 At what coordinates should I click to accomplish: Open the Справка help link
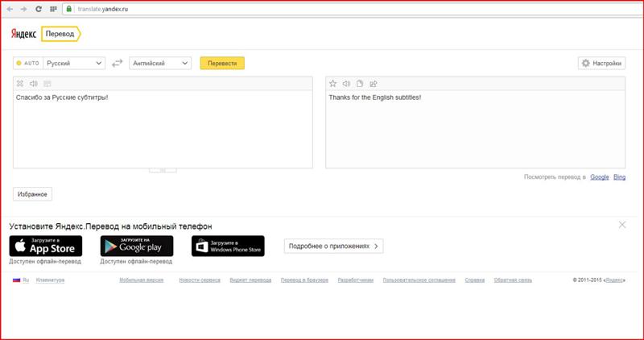pyautogui.click(x=474, y=280)
